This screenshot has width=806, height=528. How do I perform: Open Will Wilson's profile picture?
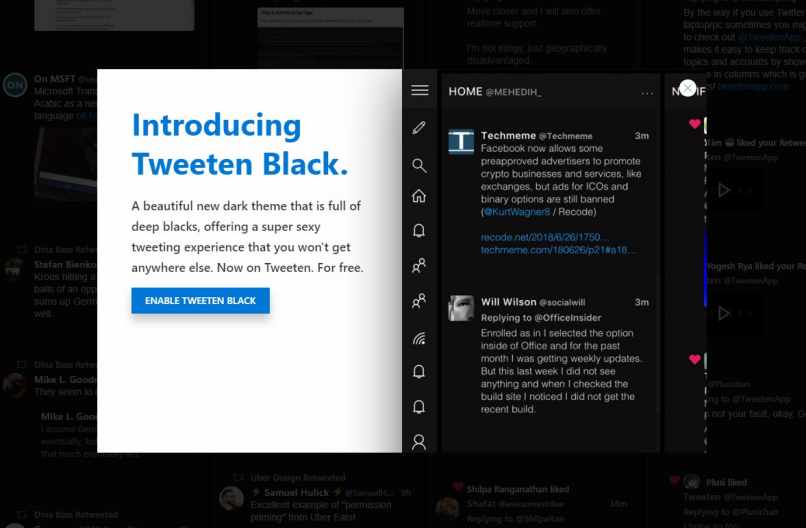coord(461,308)
